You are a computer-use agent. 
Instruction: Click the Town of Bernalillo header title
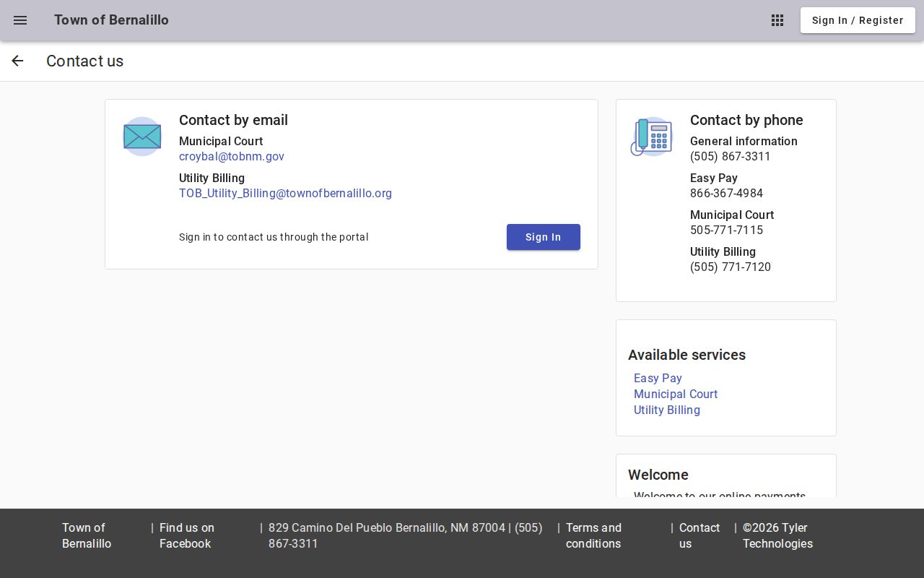111,20
